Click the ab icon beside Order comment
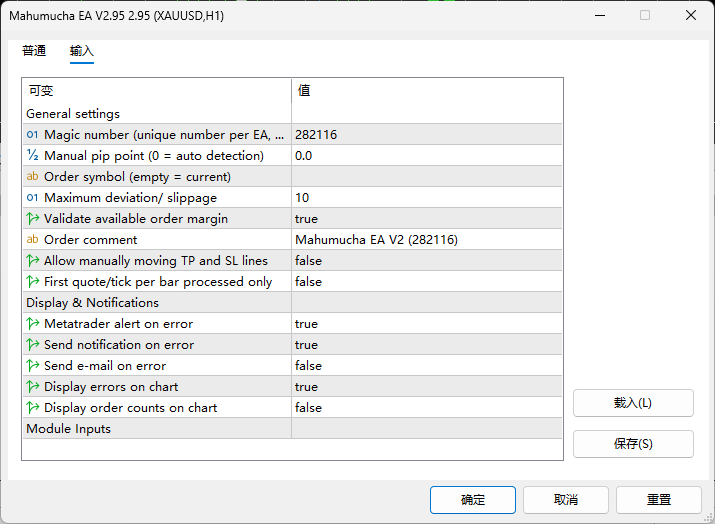 click(x=32, y=239)
